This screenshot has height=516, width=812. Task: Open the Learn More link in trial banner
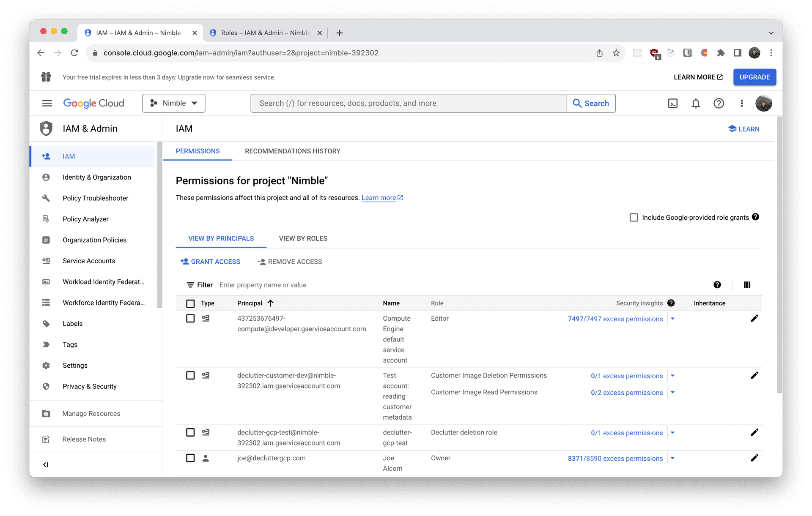tap(698, 77)
